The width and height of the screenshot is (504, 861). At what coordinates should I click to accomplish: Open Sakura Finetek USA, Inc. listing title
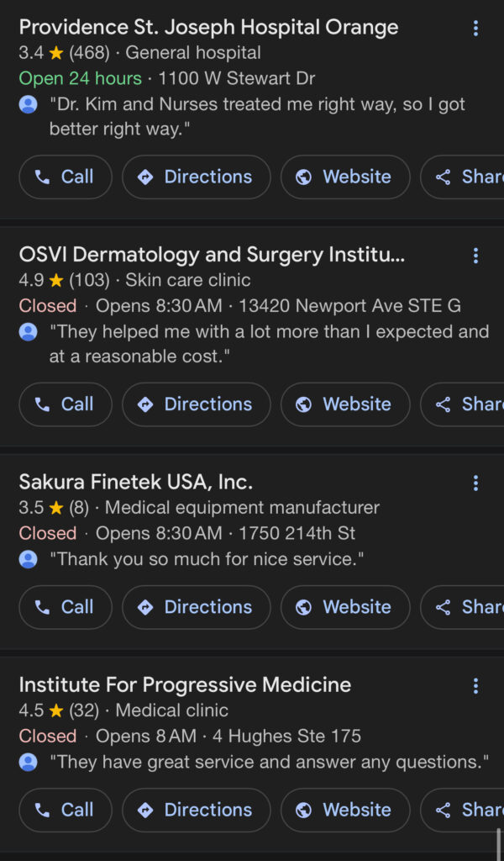click(135, 482)
